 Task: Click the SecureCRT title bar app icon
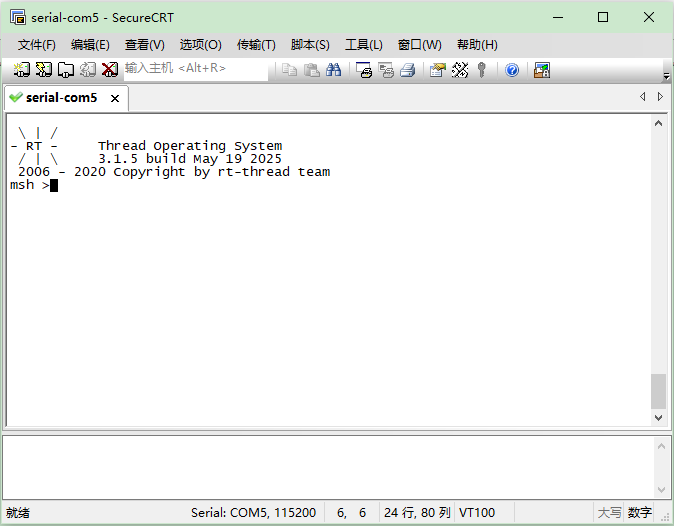point(18,17)
